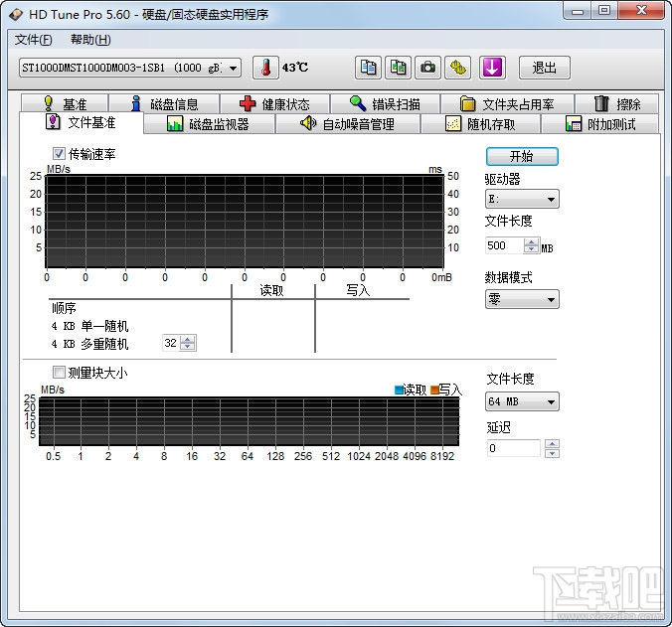Decrease the 500 MB file length spinner
Viewport: 672px width, 627px height.
point(532,249)
